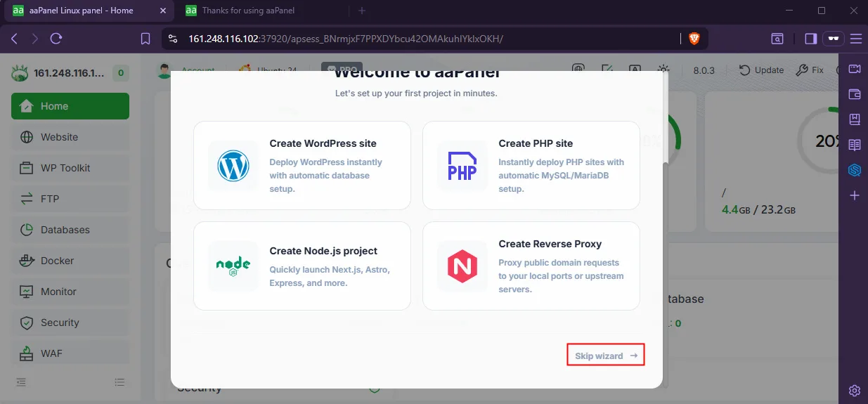Click the Nginx reverse proxy logo icon
The image size is (868, 404).
462,266
